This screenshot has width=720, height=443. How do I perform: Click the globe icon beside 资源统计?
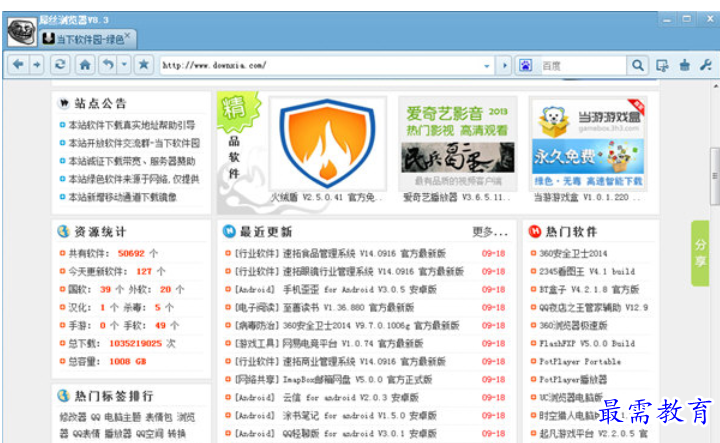[x=63, y=231]
